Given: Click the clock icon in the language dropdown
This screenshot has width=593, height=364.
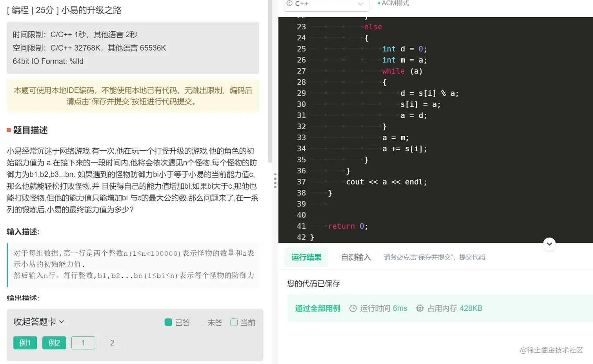Looking at the screenshot, I should (289, 4).
